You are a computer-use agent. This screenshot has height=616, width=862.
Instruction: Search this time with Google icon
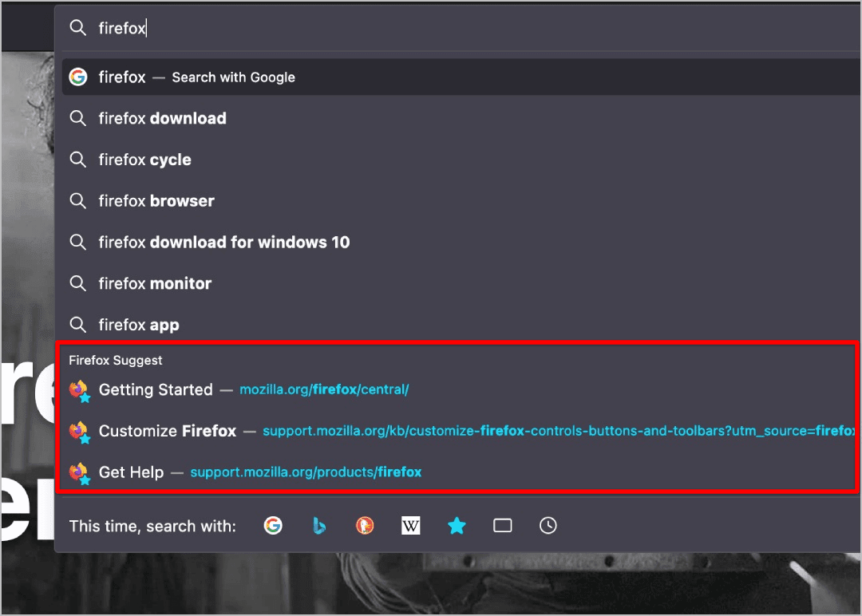click(x=273, y=526)
